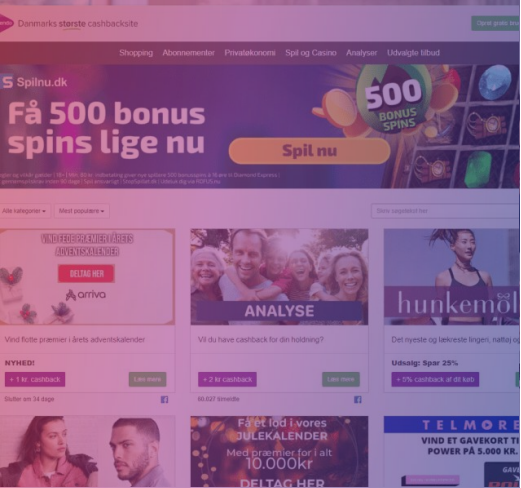Open the Udvalgte tilbud menu item
The image size is (521, 488).
tap(413, 53)
